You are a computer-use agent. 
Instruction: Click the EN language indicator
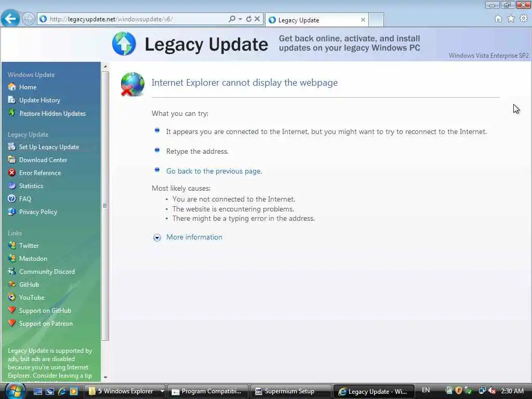click(426, 390)
